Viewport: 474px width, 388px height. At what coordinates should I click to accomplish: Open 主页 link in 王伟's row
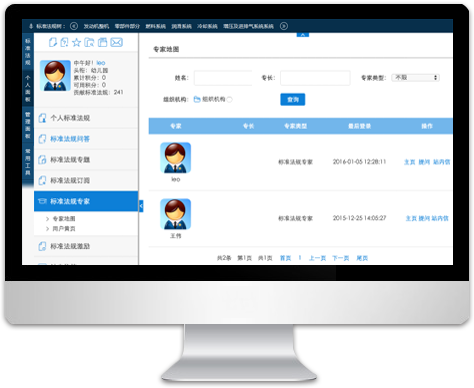411,218
